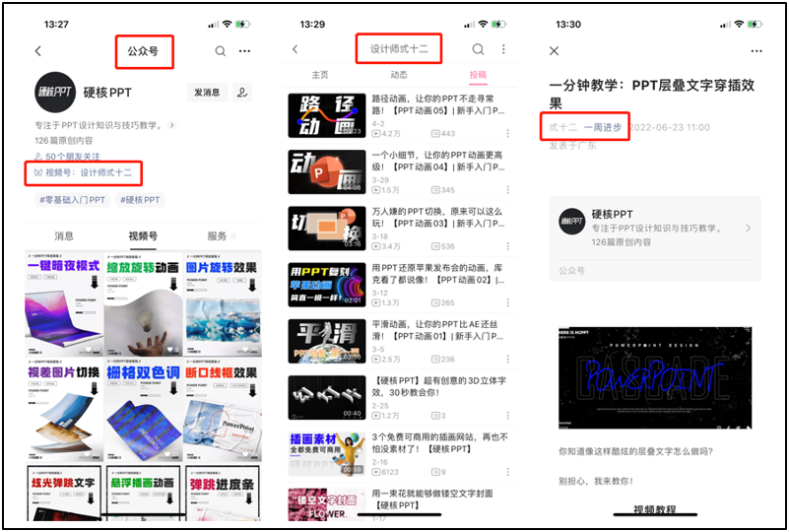Open 一周进步 link in article
The image size is (789, 532).
(x=602, y=127)
